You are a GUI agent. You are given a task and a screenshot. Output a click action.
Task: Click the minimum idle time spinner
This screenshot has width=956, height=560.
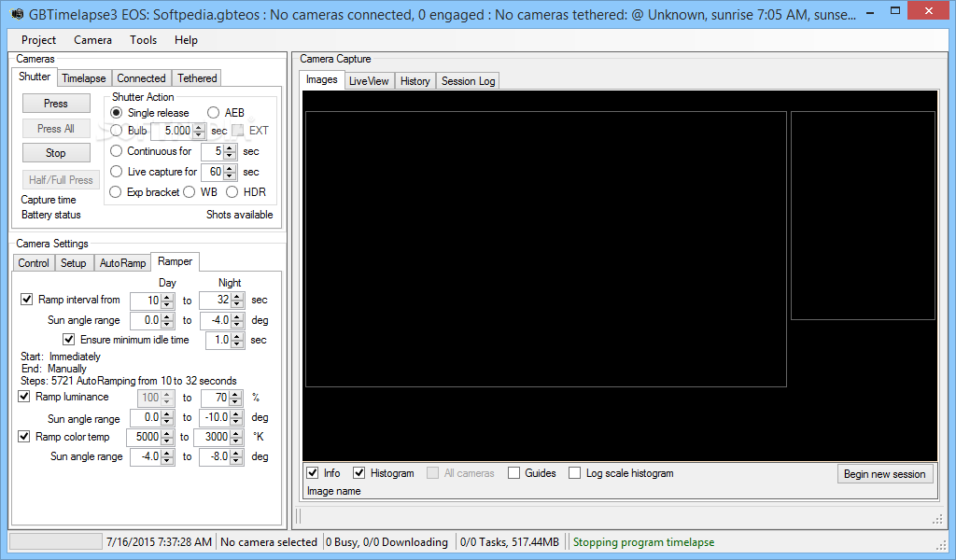coord(225,340)
